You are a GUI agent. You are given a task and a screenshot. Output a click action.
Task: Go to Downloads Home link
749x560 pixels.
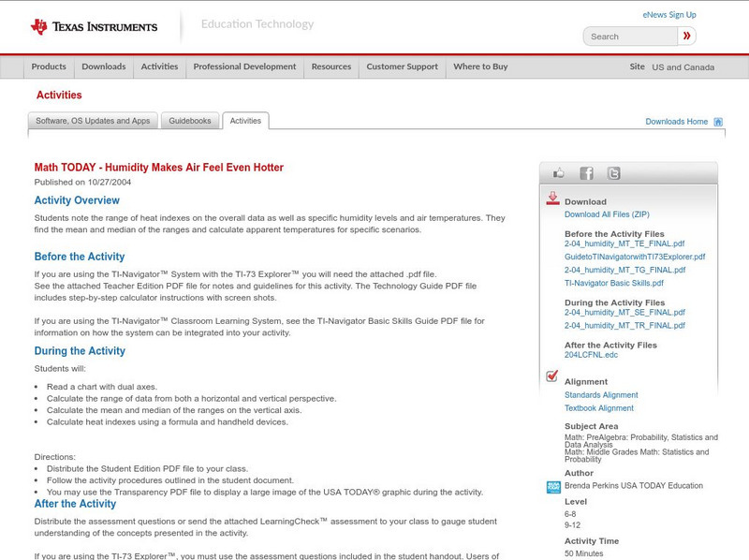(x=676, y=122)
